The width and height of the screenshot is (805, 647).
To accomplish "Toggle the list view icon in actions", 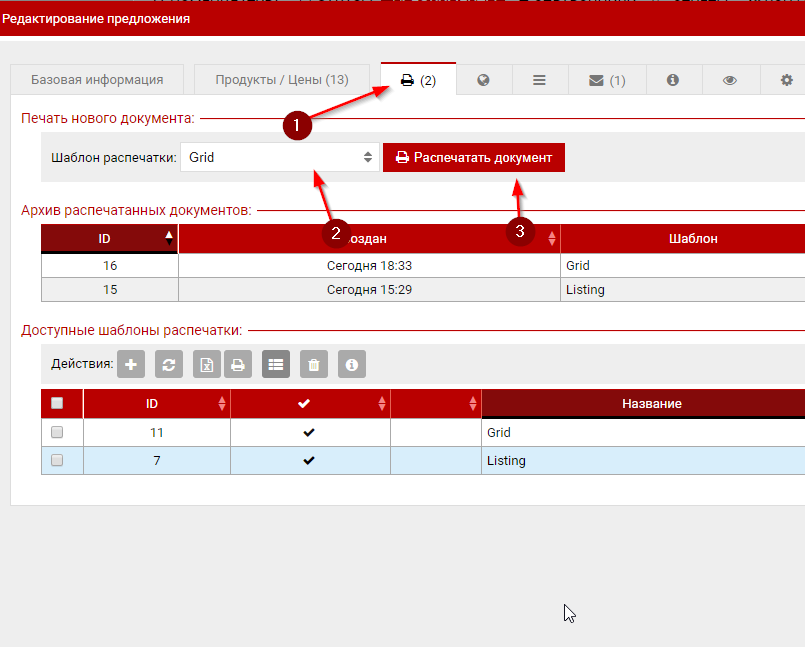I will (x=276, y=364).
